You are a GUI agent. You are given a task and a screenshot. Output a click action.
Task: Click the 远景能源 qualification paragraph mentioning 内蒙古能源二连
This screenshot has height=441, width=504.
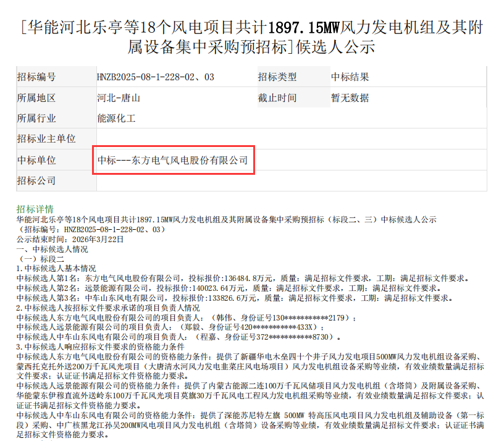(x=250, y=396)
